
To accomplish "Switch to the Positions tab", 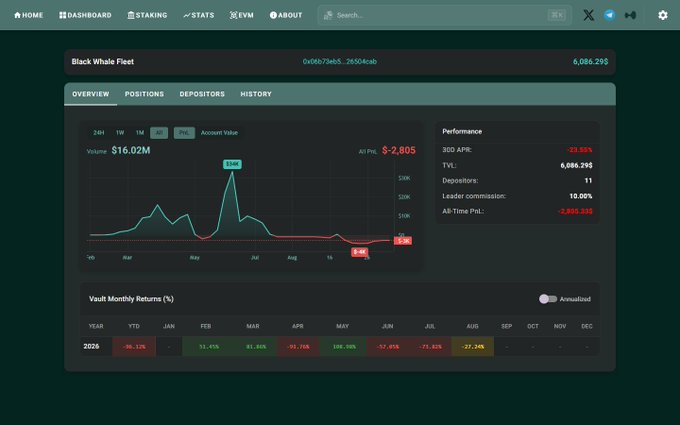I will tap(144, 94).
